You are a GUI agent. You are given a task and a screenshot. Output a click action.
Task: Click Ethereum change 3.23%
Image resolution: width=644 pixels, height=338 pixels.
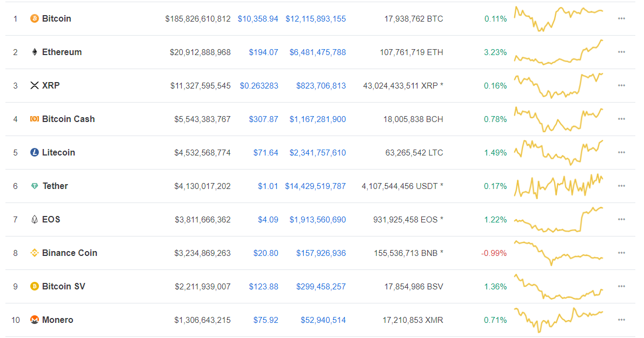tap(496, 52)
